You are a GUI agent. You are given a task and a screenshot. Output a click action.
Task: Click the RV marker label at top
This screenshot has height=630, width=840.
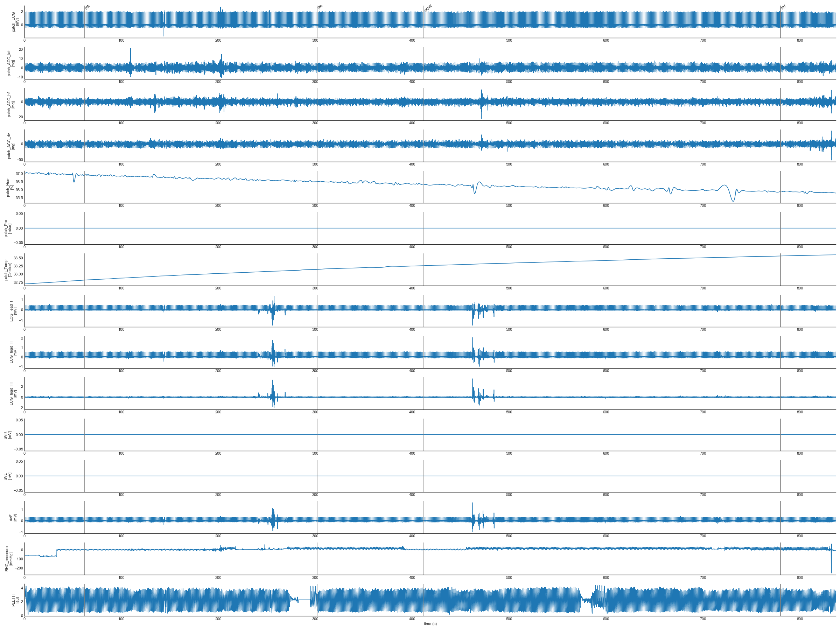coord(783,7)
